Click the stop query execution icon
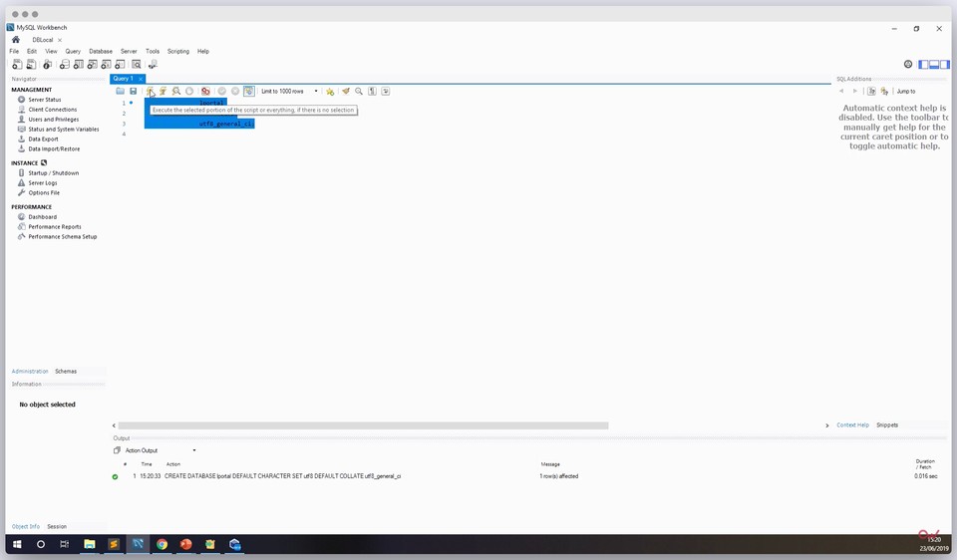The height and width of the screenshot is (560, 957). (189, 91)
